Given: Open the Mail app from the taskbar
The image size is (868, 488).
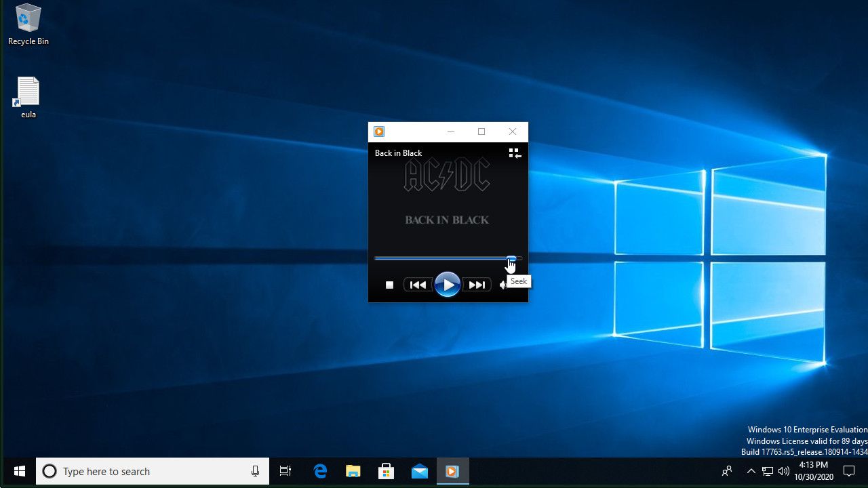Looking at the screenshot, I should 420,471.
